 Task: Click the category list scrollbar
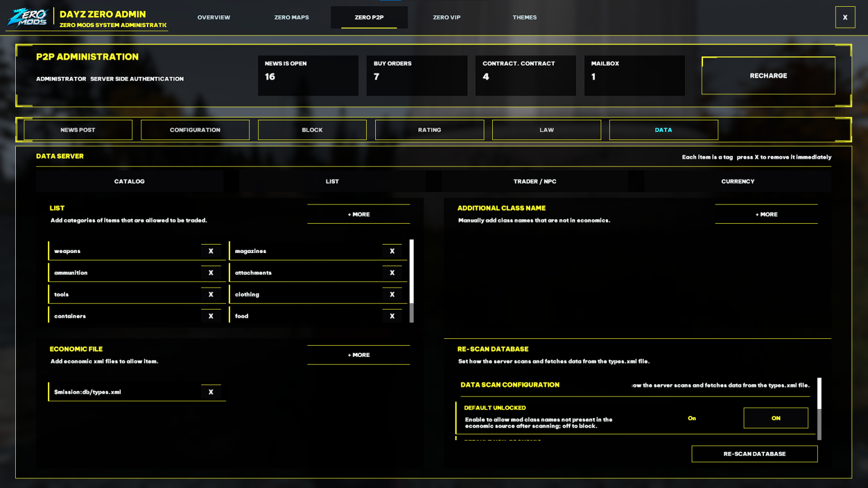[411, 281]
